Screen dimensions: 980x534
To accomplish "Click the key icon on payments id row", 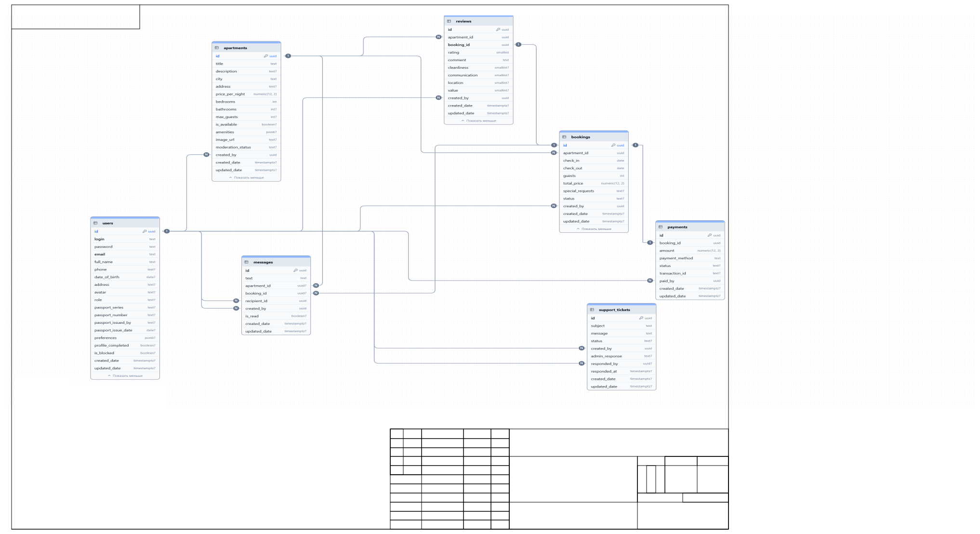I will point(710,235).
